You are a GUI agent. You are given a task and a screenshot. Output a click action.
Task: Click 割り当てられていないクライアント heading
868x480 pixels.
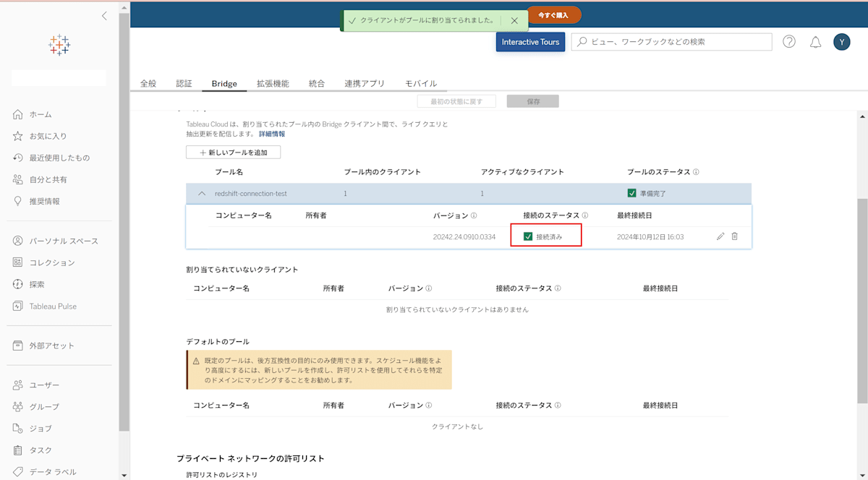pos(242,270)
